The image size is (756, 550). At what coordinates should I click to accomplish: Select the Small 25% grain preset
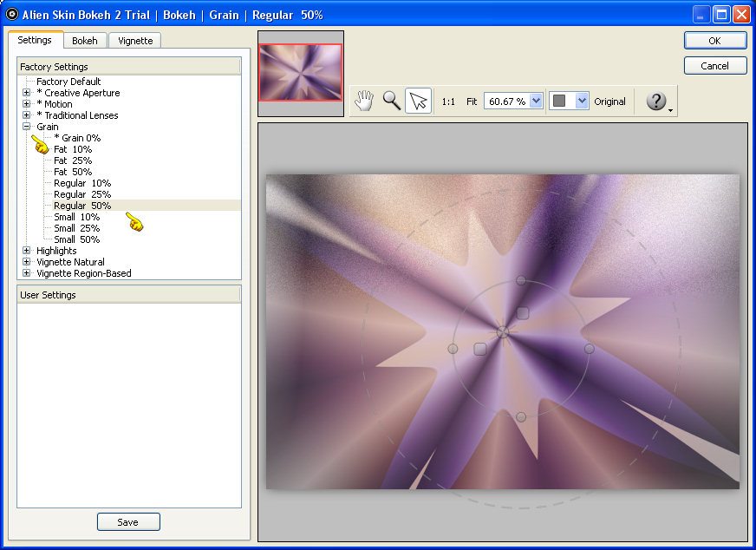(x=76, y=228)
